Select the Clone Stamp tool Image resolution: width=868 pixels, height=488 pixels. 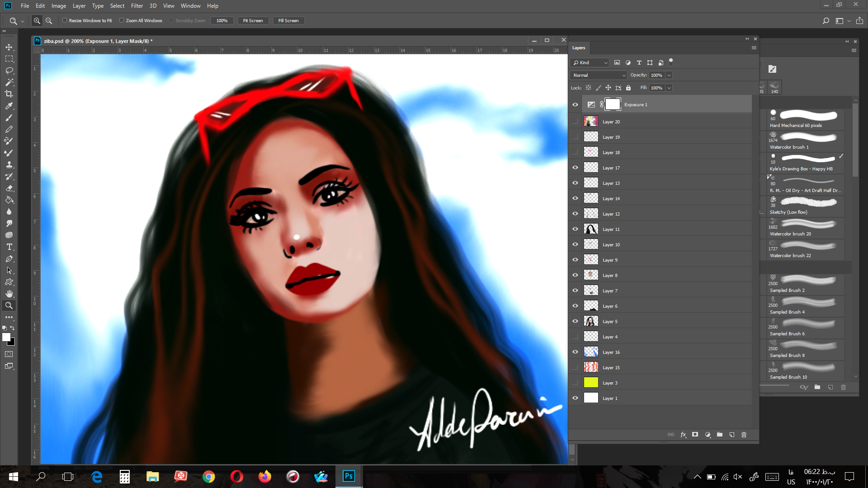pyautogui.click(x=9, y=164)
